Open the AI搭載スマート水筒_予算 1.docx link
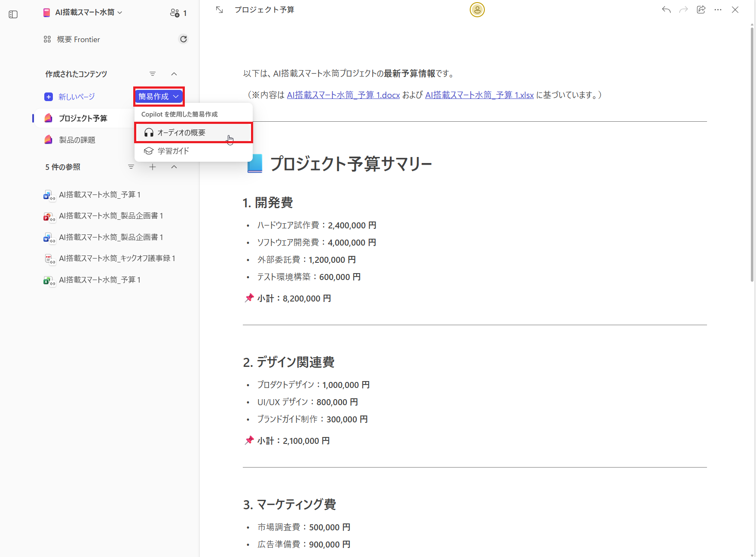The height and width of the screenshot is (557, 756). click(x=343, y=95)
